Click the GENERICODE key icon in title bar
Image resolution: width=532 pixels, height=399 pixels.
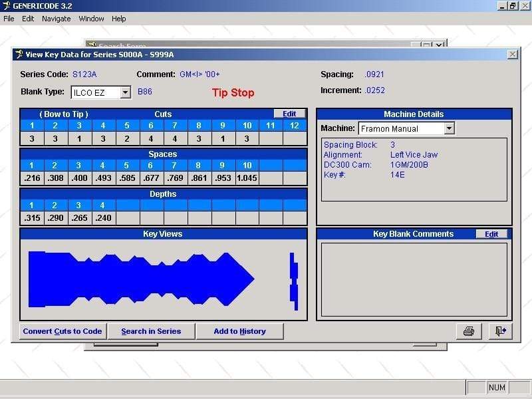click(6, 6)
